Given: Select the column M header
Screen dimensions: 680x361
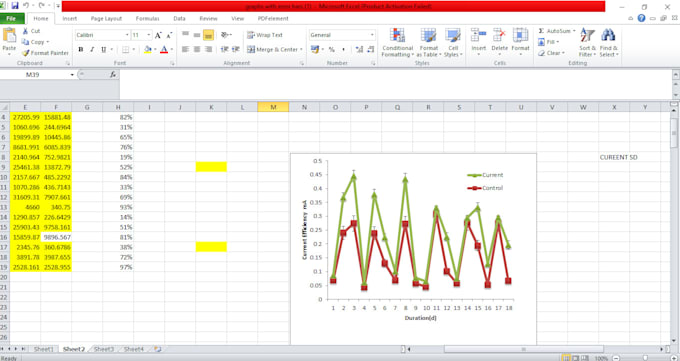Looking at the screenshot, I should click(273, 107).
